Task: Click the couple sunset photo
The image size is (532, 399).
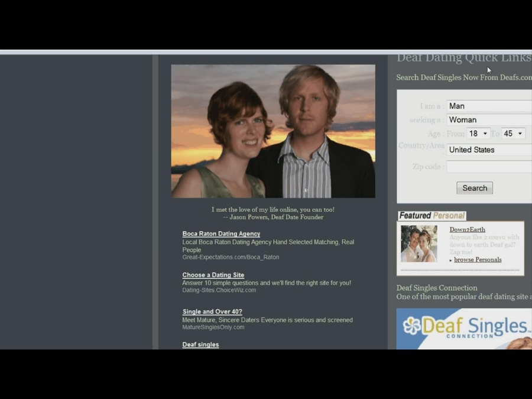Action: (273, 131)
